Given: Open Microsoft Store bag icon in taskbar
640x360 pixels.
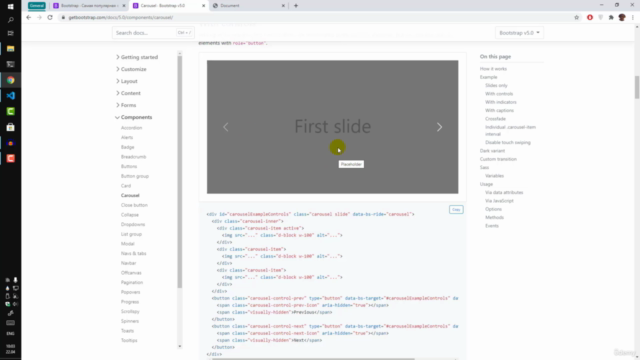Looking at the screenshot, I should tap(11, 127).
